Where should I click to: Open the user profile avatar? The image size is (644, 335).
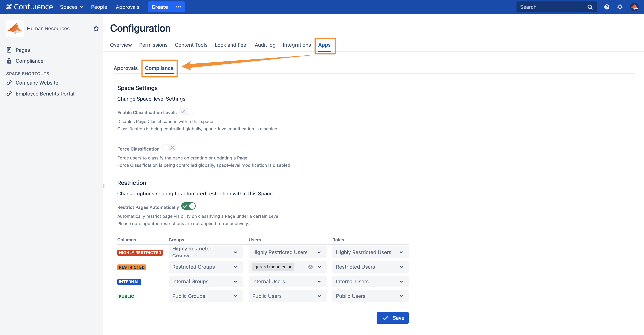[634, 7]
